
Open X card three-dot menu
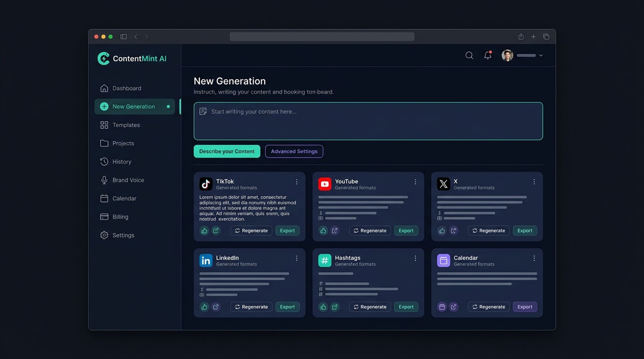point(534,182)
